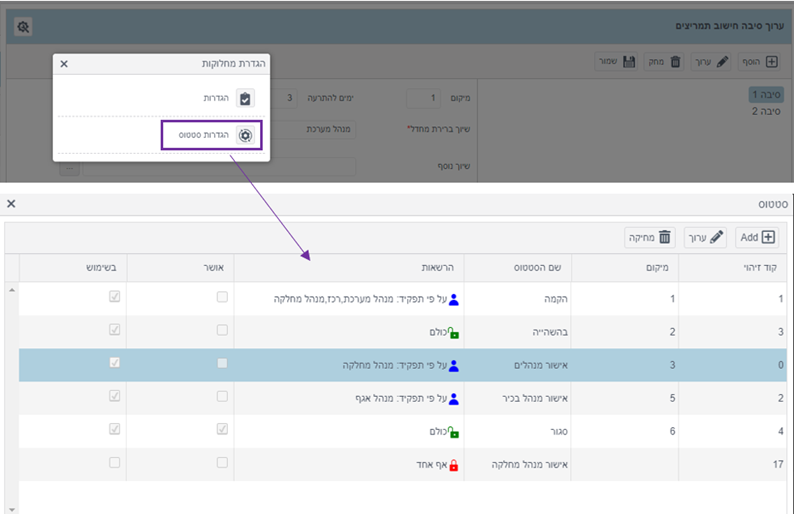794x514 pixels.
Task: Toggle אושר checkbox in אישור מנהל בכיר row
Action: (x=222, y=396)
